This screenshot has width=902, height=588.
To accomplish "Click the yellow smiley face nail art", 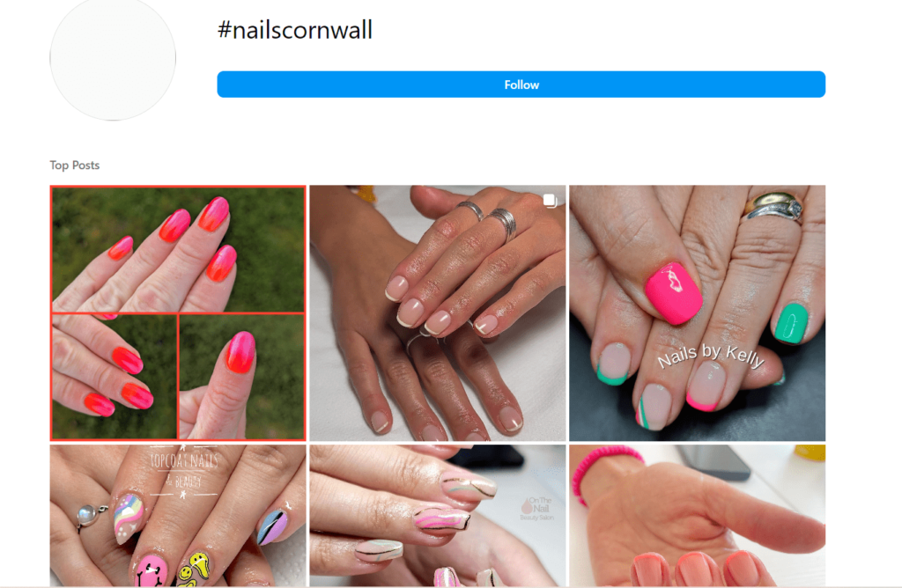I will tap(193, 569).
